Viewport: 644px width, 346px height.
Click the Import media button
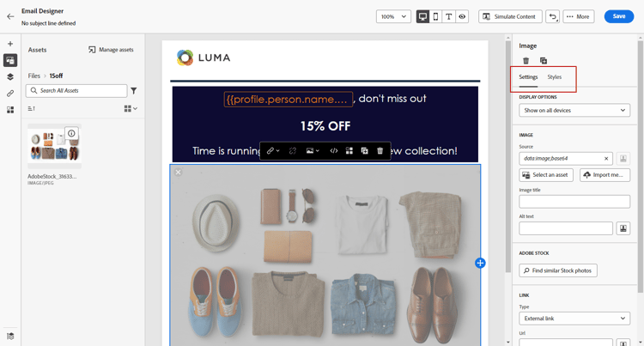tap(605, 175)
